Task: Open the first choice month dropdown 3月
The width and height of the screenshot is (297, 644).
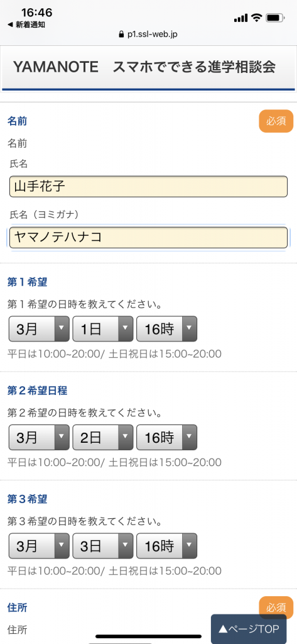Action: coord(39,328)
